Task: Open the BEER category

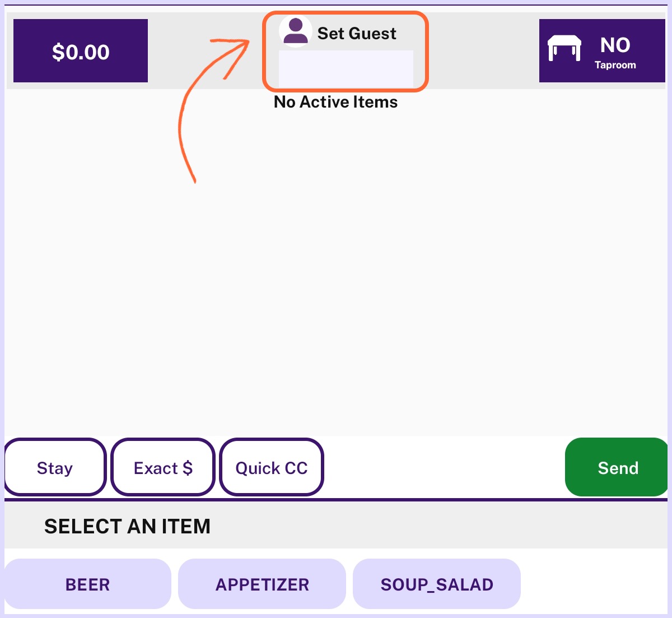Action: (87, 584)
